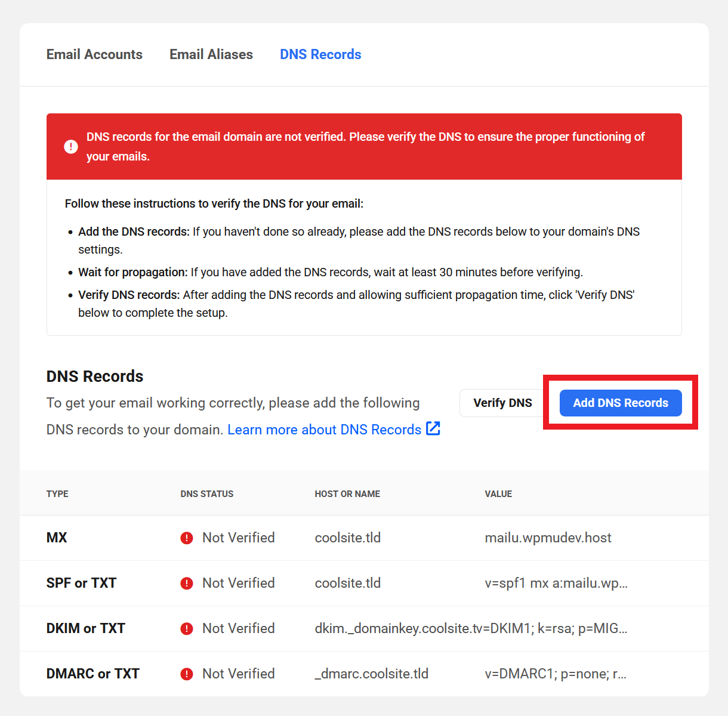
Task: Click the DKIM row Not Verified icon
Action: [187, 629]
